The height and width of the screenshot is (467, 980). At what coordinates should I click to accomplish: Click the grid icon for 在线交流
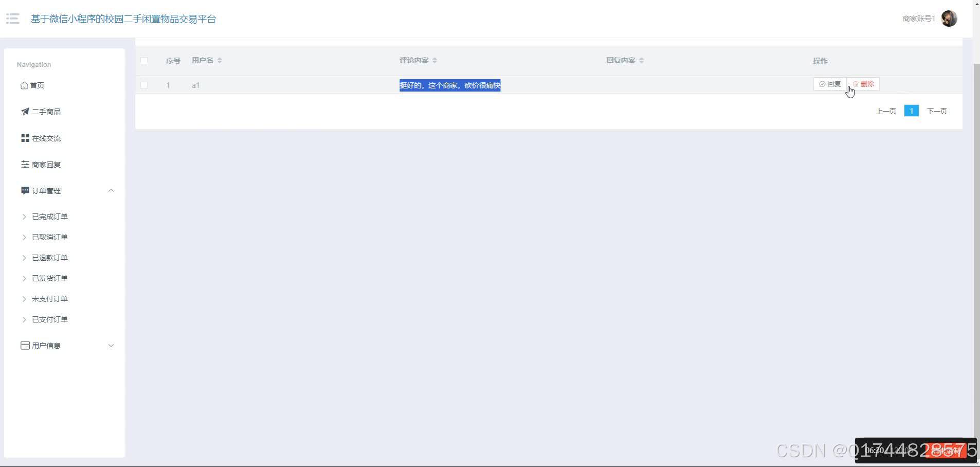click(25, 138)
